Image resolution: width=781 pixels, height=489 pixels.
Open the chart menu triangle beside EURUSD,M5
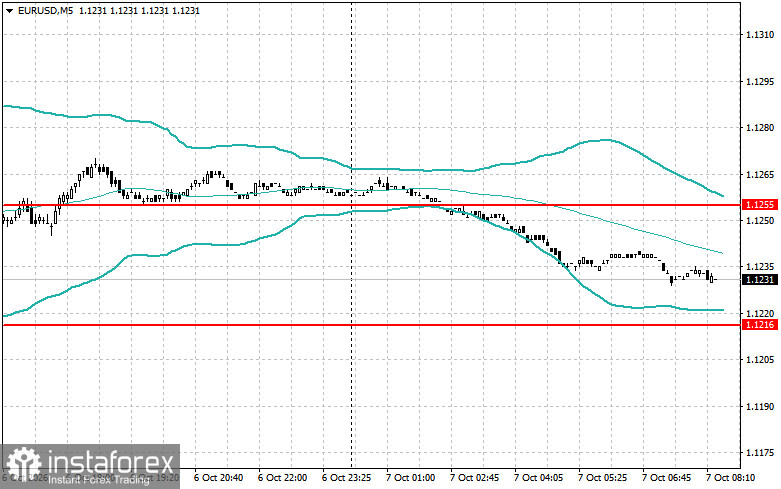(x=9, y=10)
